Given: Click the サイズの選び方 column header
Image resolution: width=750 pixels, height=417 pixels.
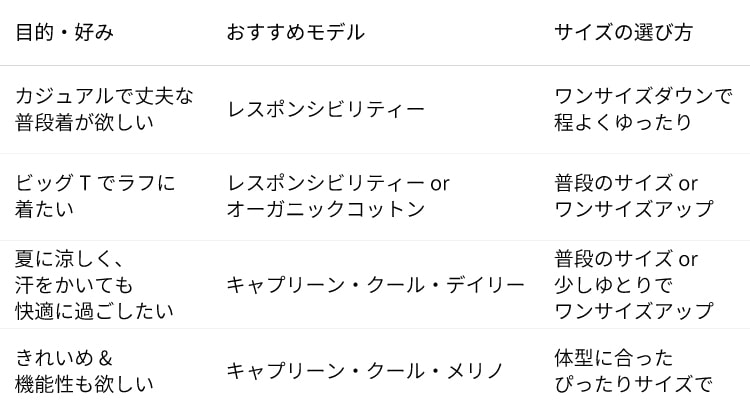Looking at the screenshot, I should click(624, 33).
